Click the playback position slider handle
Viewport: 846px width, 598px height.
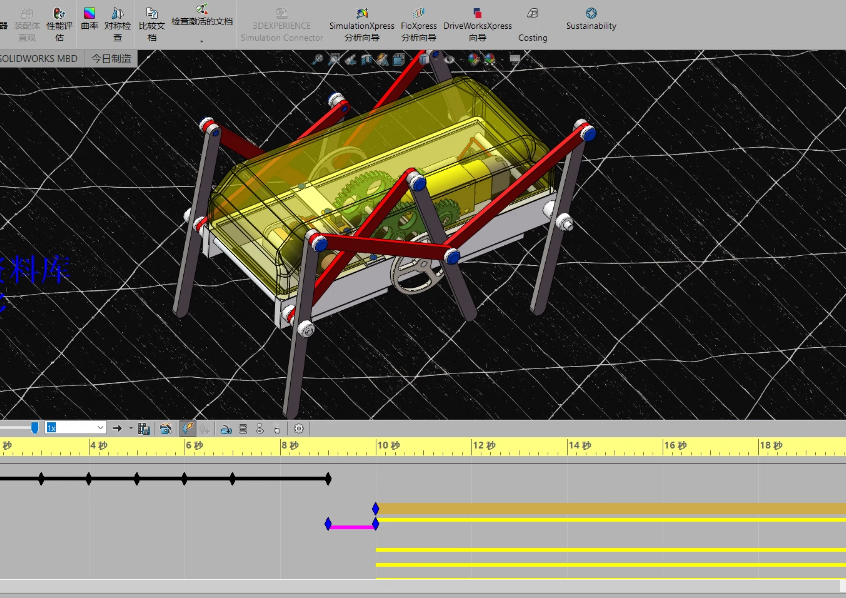[35, 427]
